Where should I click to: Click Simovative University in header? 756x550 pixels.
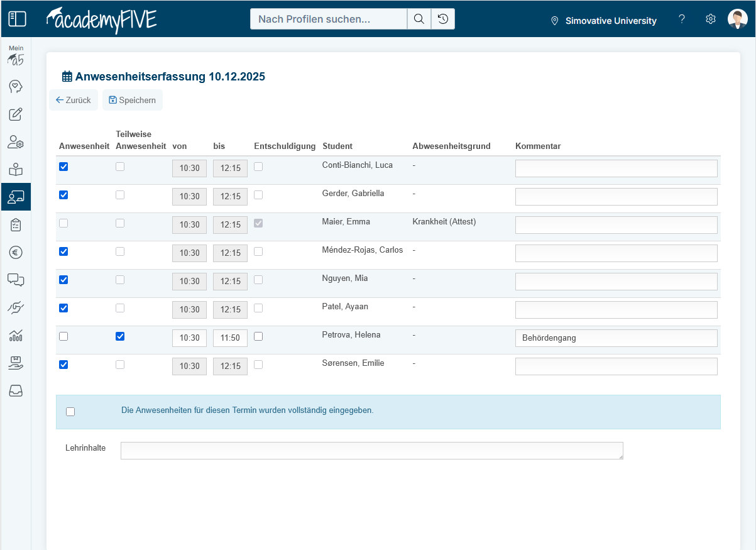point(611,21)
